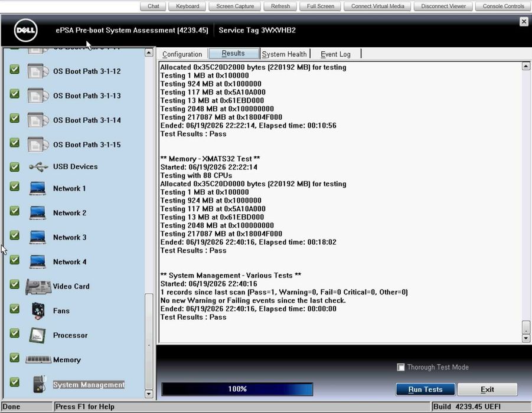532x413 pixels.
Task: Click the Network 1 laptop icon
Action: click(37, 188)
